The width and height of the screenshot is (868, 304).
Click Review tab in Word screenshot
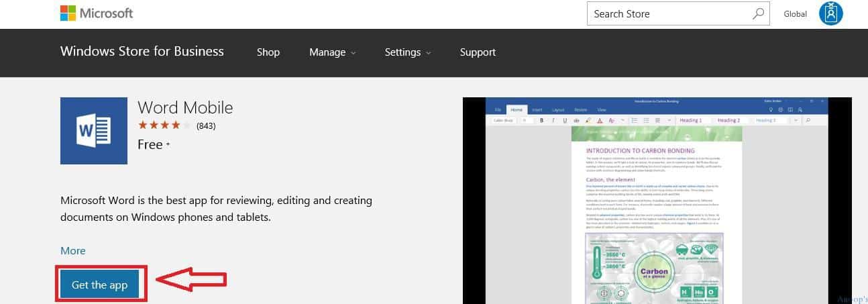coord(580,109)
